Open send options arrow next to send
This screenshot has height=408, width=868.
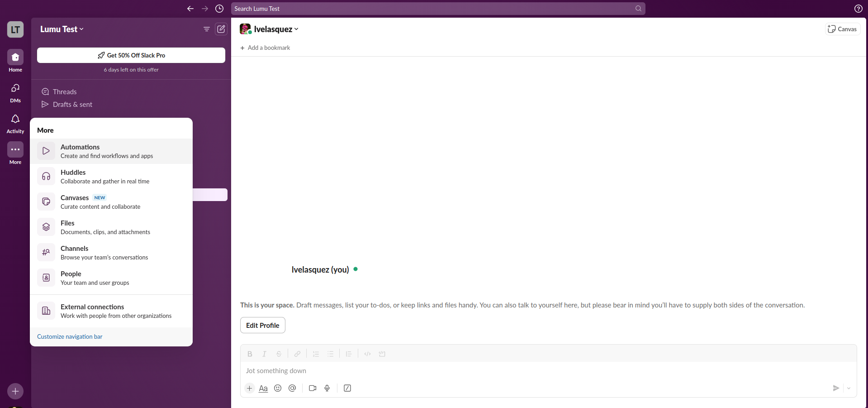tap(849, 388)
